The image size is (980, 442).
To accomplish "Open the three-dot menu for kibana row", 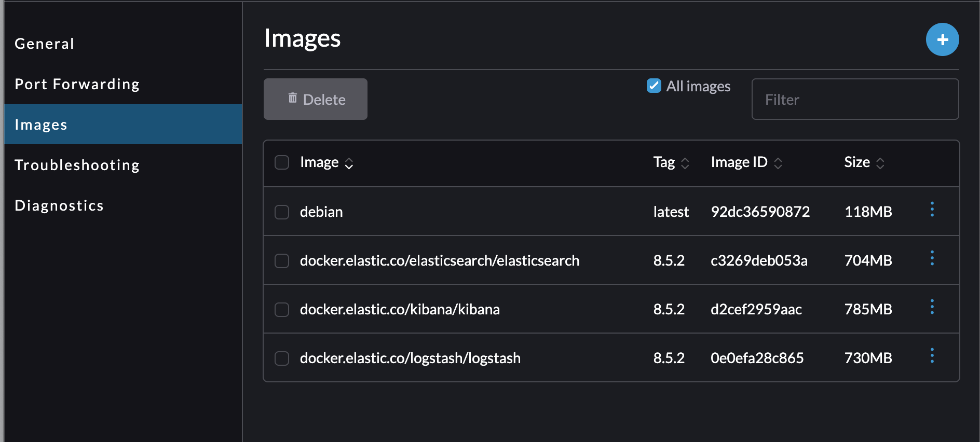I will point(932,307).
